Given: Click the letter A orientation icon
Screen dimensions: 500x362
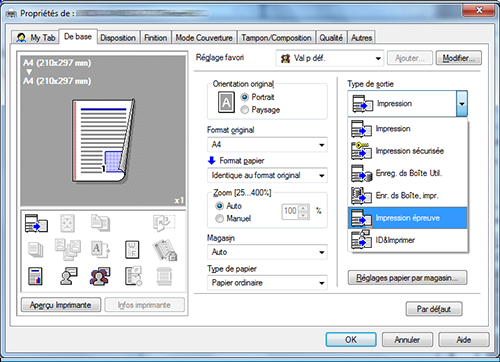Looking at the screenshot, I should [226, 102].
